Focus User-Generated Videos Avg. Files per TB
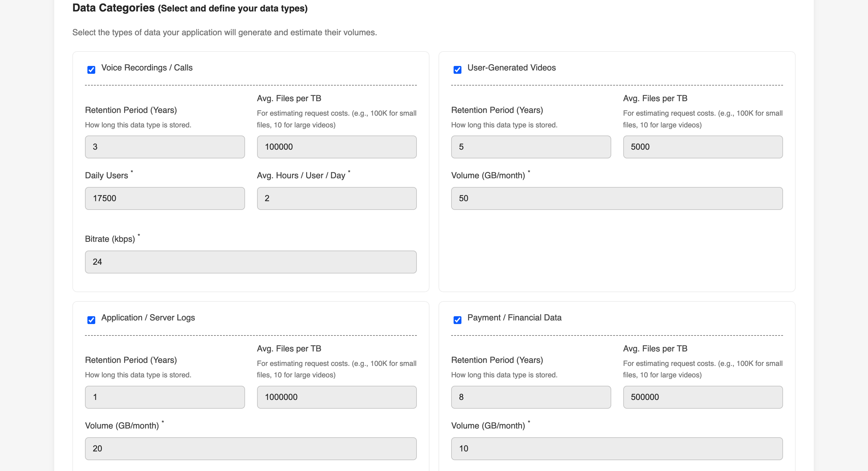The height and width of the screenshot is (471, 868). tap(703, 147)
